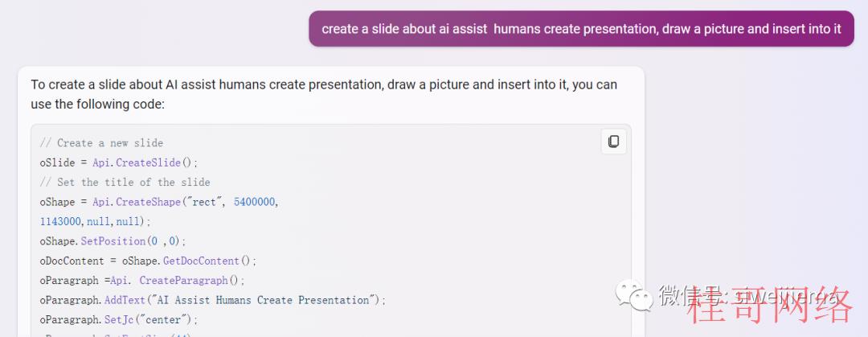Click the red 桂哥网络 watermark text
868x337 pixels.
(770, 304)
